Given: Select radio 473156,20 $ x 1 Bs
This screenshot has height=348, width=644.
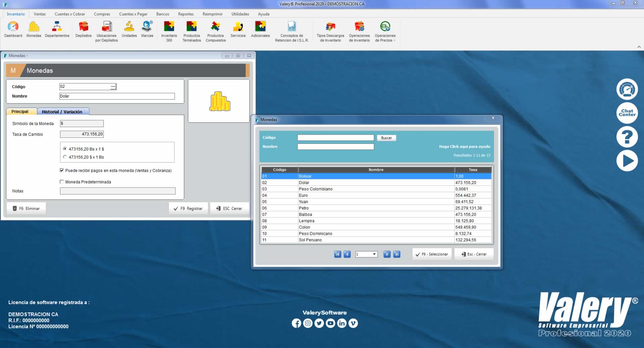Looking at the screenshot, I should (65, 157).
